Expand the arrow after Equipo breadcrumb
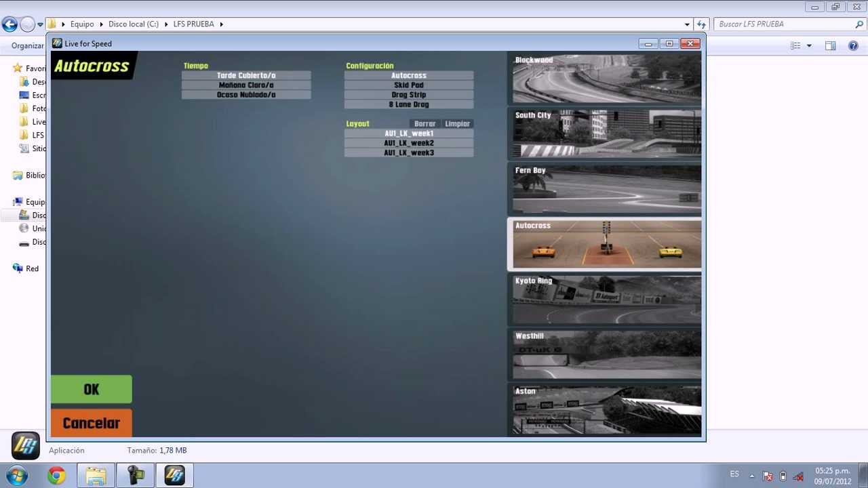 [x=101, y=24]
